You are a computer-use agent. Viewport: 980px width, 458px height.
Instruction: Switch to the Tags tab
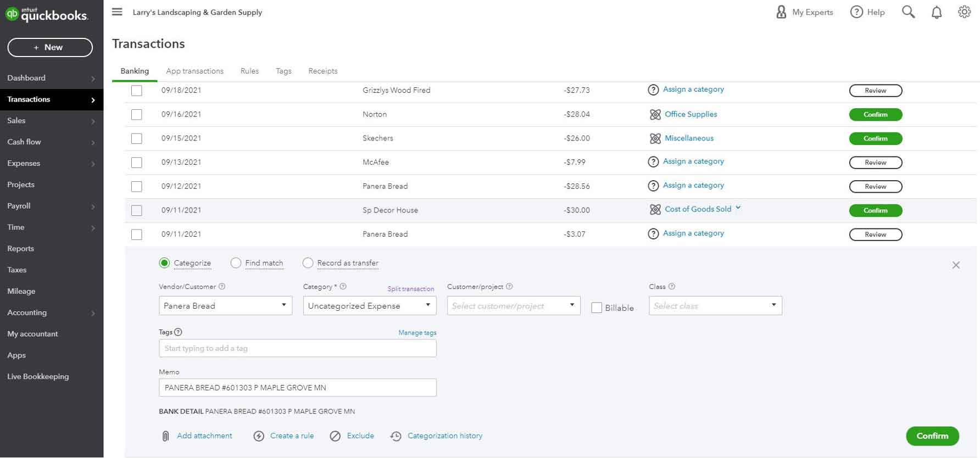(x=283, y=71)
